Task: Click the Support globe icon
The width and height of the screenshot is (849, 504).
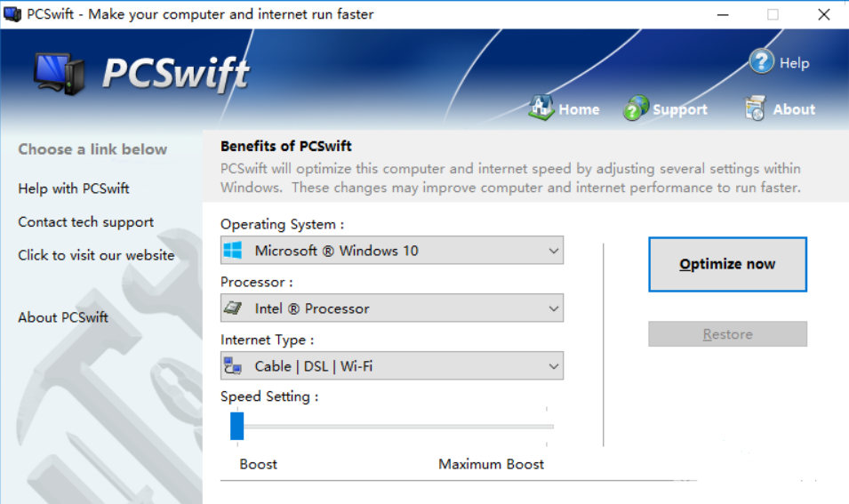Action: click(x=636, y=108)
